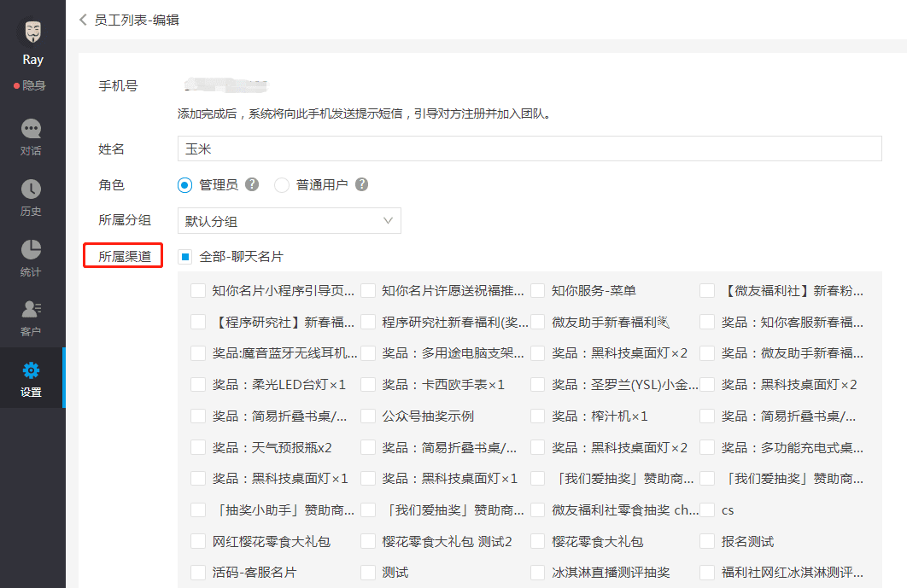Check 【微友福利社】新春粉 channel
Image resolution: width=907 pixels, height=588 pixels.
[x=707, y=290]
